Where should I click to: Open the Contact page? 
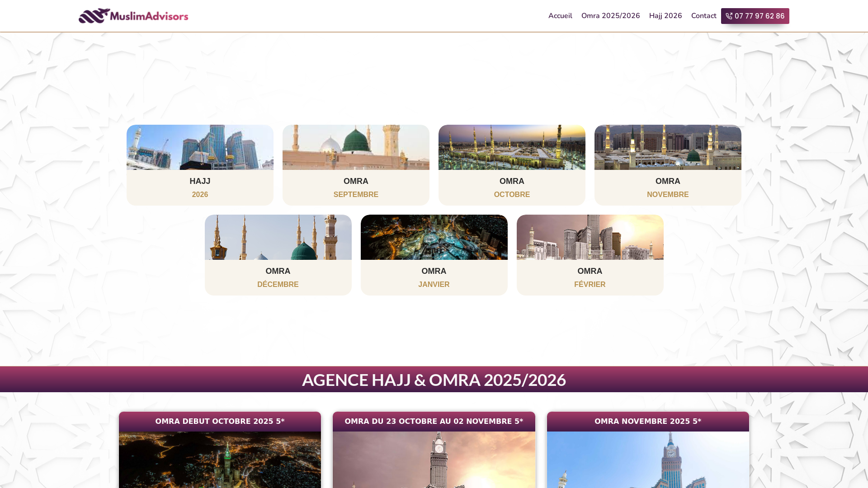[703, 16]
